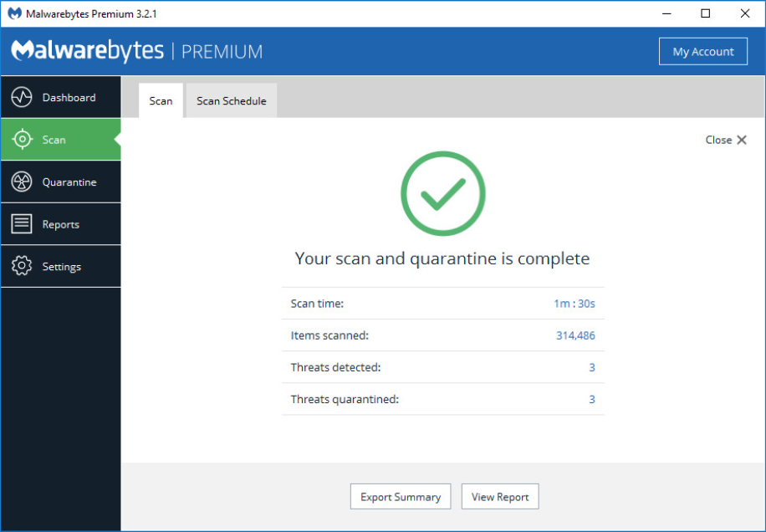The height and width of the screenshot is (532, 766).
Task: Click the Threats detected count
Action: click(592, 367)
